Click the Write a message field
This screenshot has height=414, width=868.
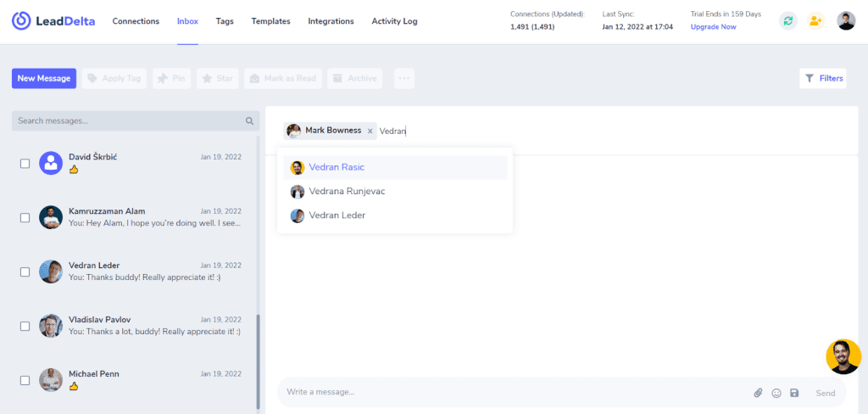515,393
